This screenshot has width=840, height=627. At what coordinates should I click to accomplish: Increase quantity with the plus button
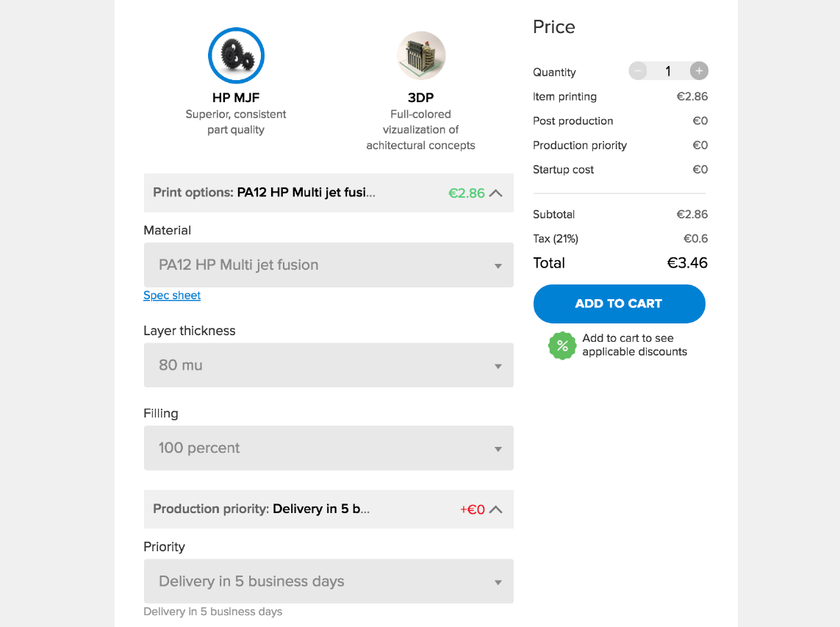699,71
